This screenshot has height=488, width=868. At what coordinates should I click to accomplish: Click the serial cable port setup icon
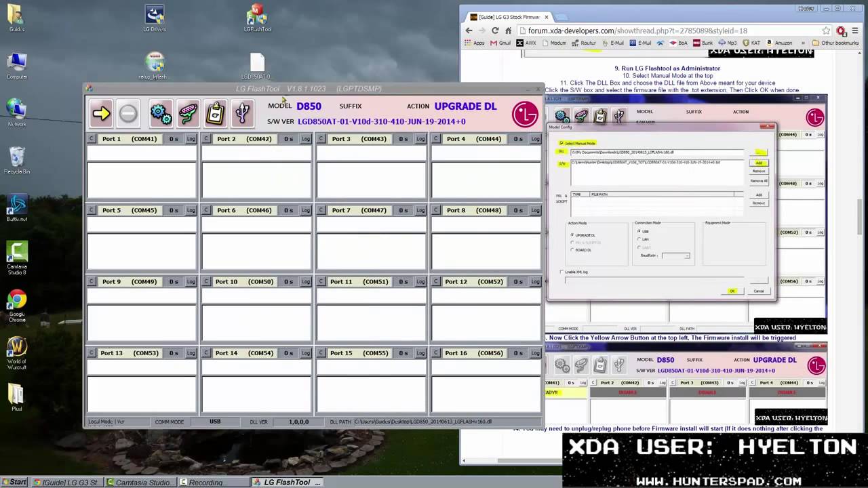click(189, 113)
